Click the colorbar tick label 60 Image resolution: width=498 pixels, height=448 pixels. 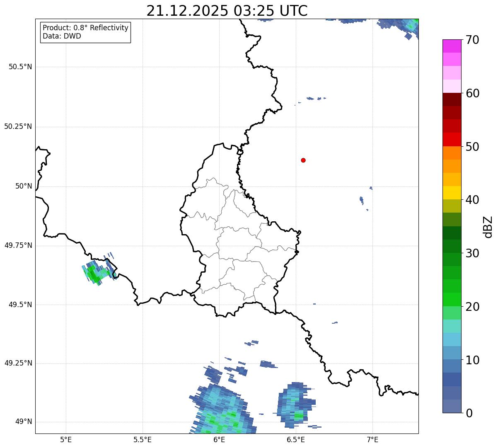tap(472, 93)
